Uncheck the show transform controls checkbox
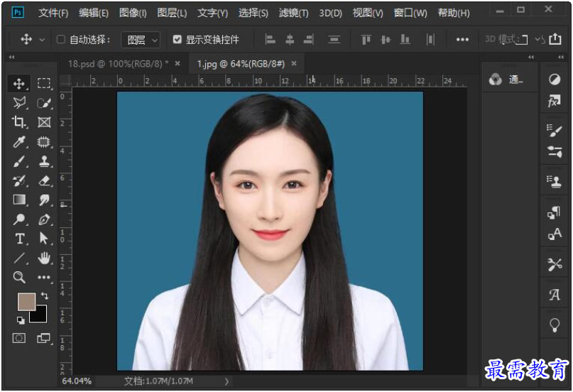The width and height of the screenshot is (573, 392). [178, 39]
